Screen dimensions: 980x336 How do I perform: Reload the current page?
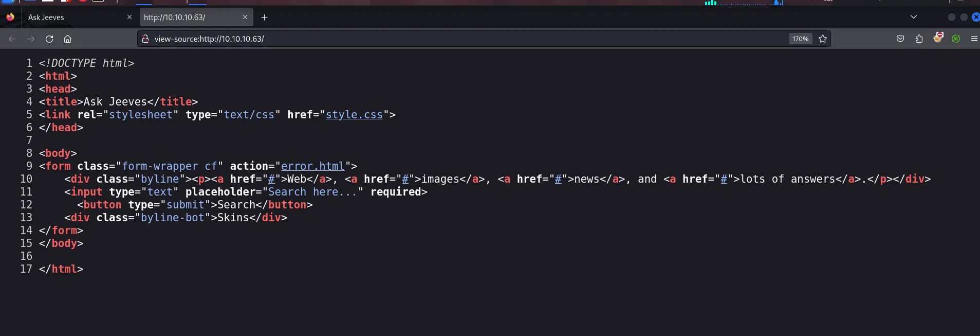(49, 39)
